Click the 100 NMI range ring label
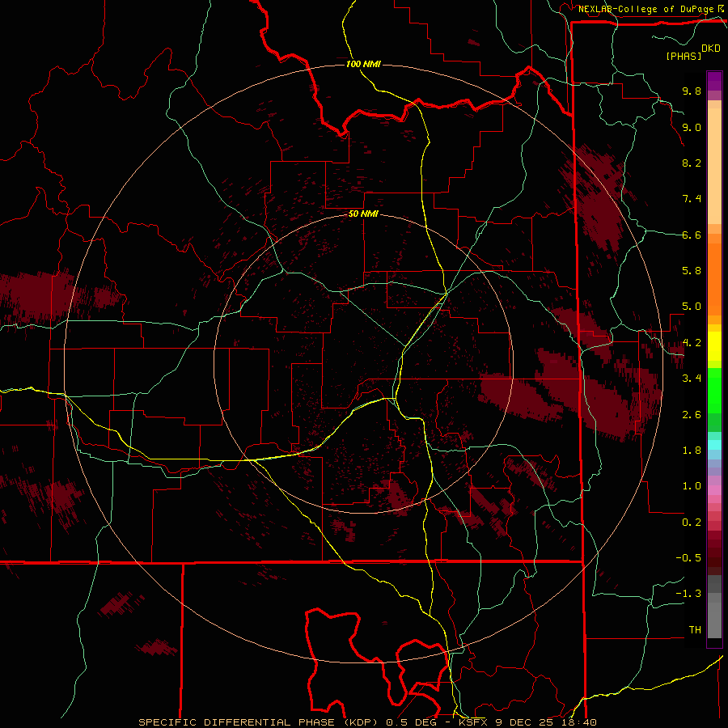728x728 pixels. (x=363, y=64)
